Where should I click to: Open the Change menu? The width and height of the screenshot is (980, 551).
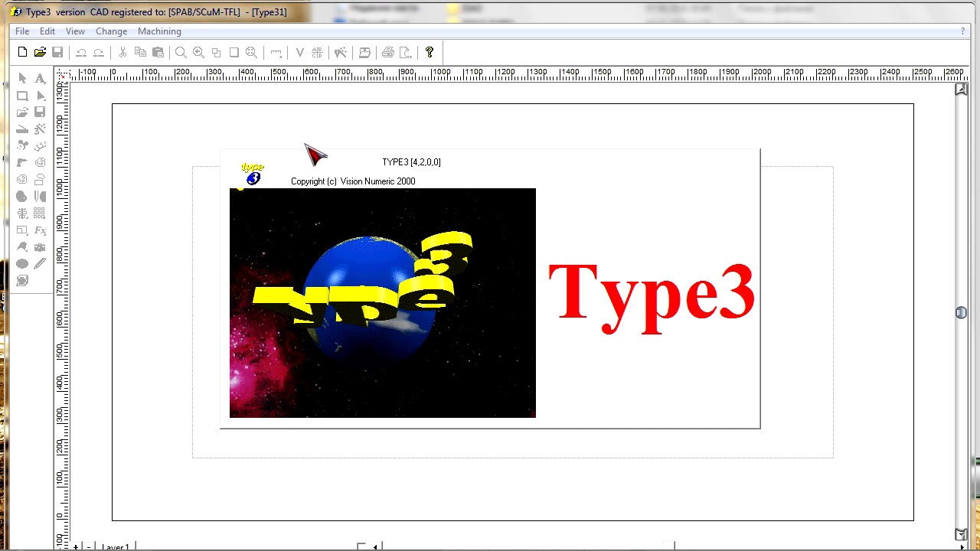(x=112, y=31)
